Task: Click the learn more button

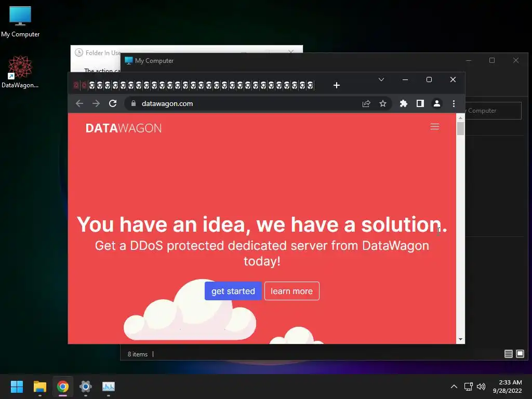Action: (x=292, y=291)
